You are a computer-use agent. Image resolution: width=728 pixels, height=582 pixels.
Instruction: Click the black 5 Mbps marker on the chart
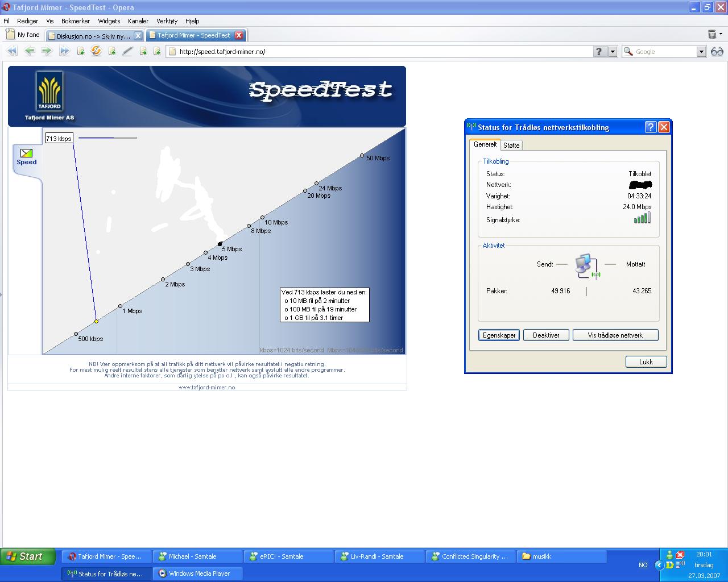(x=220, y=244)
